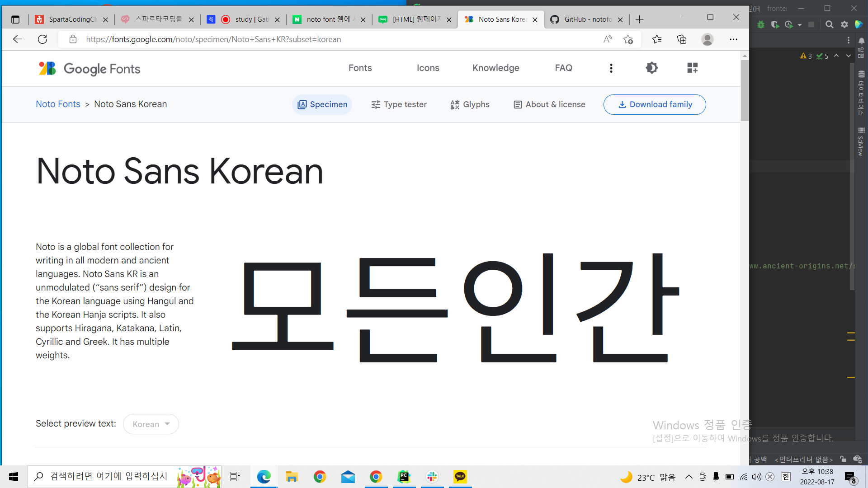Viewport: 868px width, 488px height.
Task: Click the site info lock icon
Action: tap(73, 39)
